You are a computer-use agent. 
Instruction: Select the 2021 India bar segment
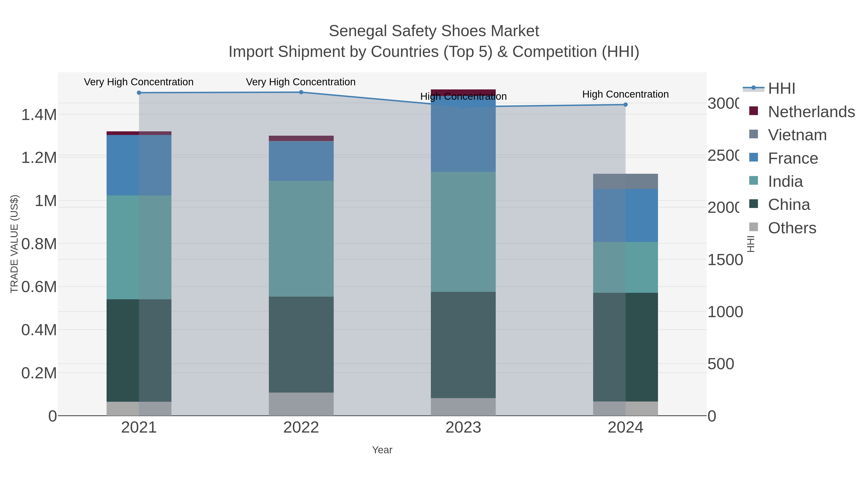coord(139,247)
